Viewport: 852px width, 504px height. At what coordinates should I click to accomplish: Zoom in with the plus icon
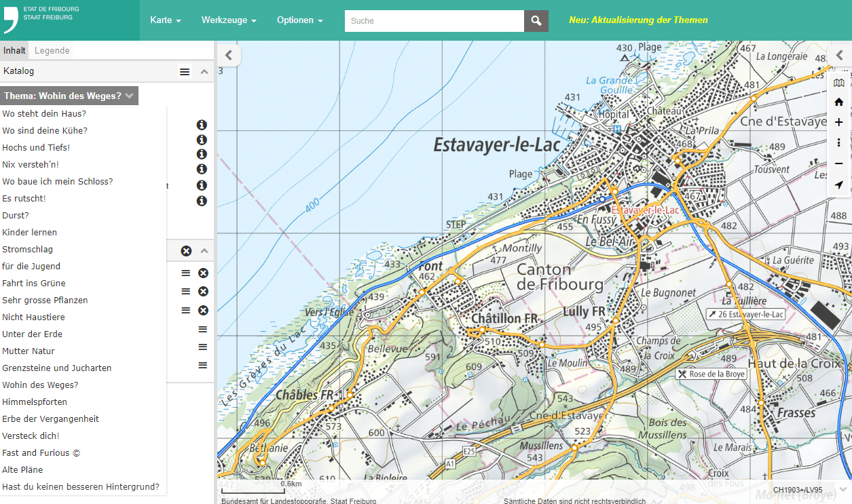[839, 123]
